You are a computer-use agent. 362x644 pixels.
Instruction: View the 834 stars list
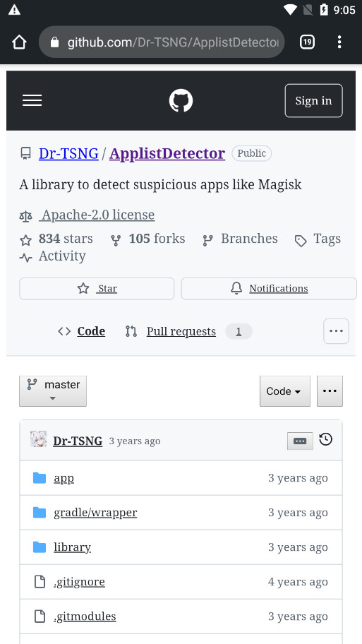[66, 239]
